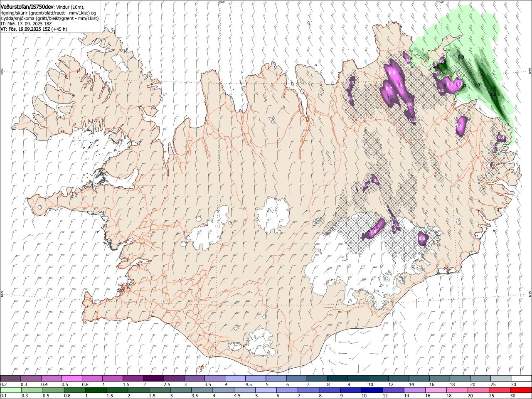Viewport: 532px width, 399px height.
Task: Click the 'slydda/snjókoma' legend description line
Action: pos(49,18)
